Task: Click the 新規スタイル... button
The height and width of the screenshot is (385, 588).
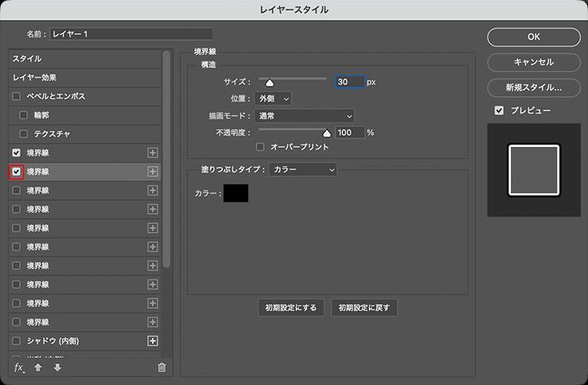Action: coord(534,87)
